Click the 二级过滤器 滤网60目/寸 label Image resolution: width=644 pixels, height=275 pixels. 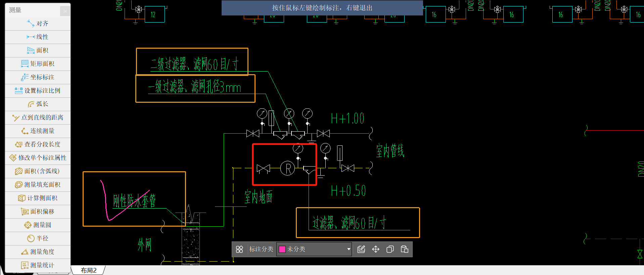pos(194,64)
